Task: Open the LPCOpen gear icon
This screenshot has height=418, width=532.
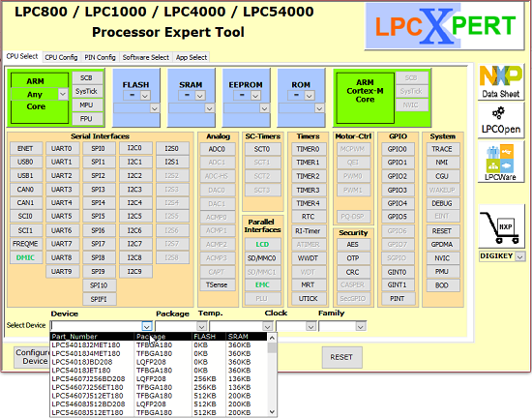Action: tap(501, 120)
